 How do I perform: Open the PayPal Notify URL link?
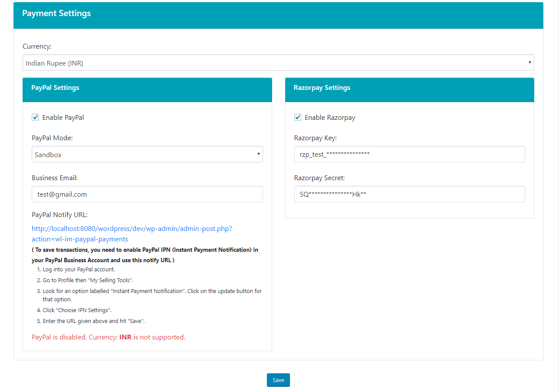click(x=132, y=234)
